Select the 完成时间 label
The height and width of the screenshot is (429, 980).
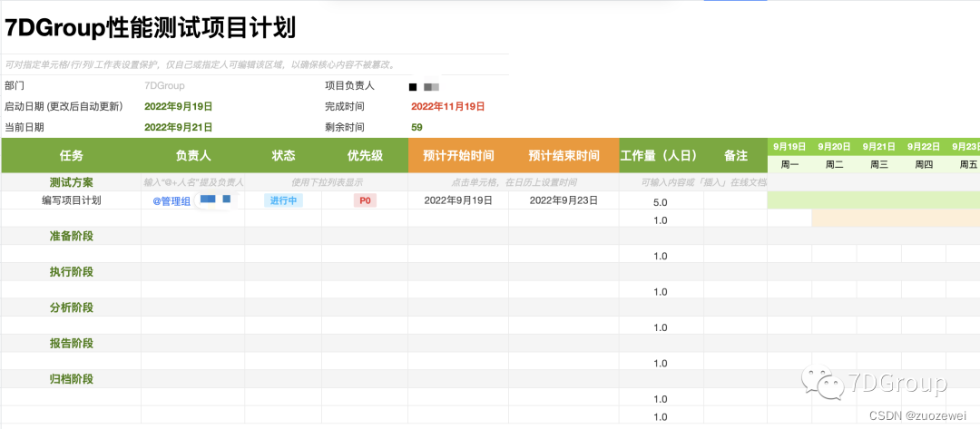coord(345,106)
